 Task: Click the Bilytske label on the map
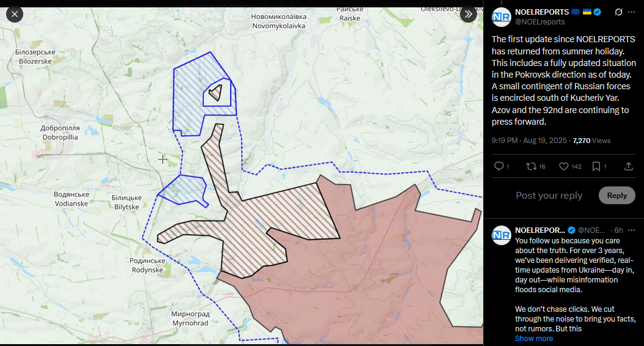click(127, 202)
